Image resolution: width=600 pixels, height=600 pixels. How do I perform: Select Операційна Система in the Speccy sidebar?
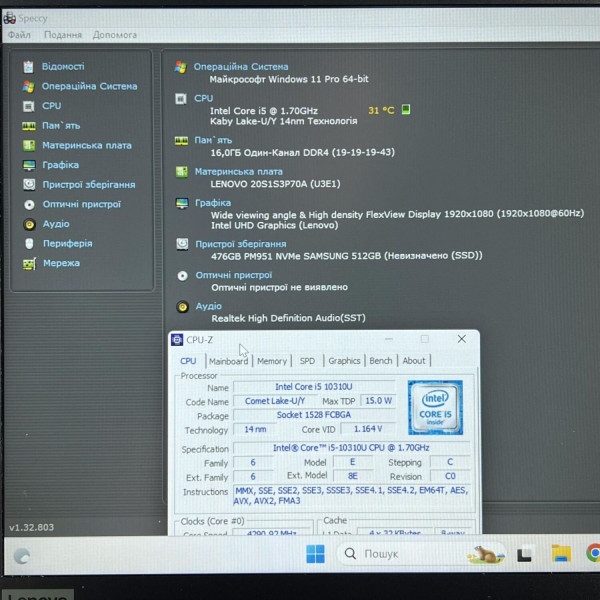[x=90, y=86]
